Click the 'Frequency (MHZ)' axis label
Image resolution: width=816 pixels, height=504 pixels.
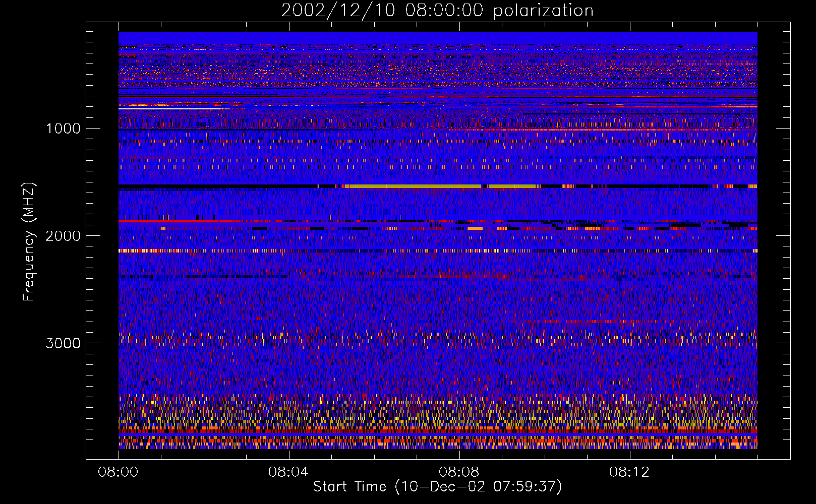[x=28, y=242]
